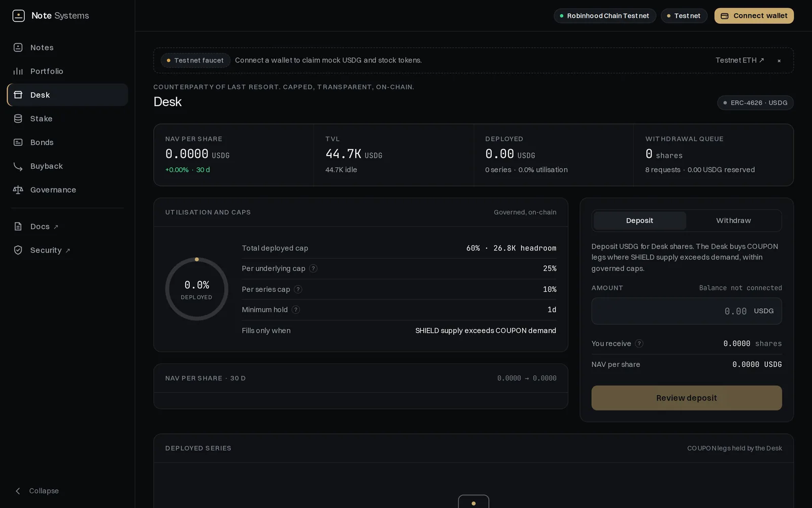Open the Security shield icon

click(x=18, y=250)
